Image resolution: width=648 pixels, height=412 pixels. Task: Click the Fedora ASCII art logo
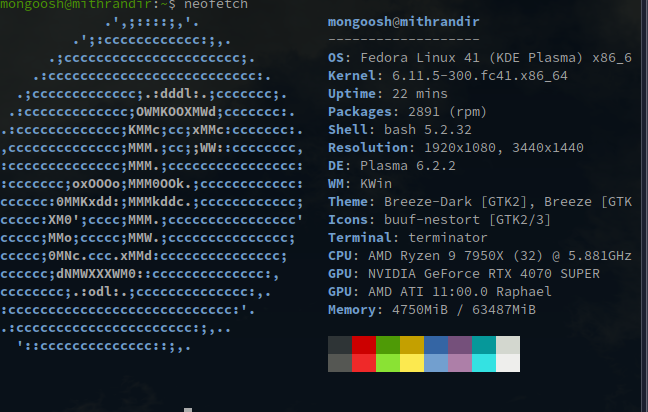pyautogui.click(x=152, y=183)
